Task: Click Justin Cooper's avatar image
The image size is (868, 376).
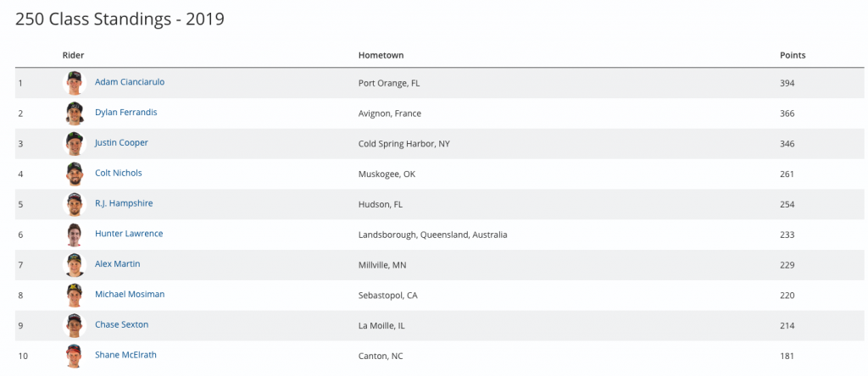Action: tap(75, 144)
